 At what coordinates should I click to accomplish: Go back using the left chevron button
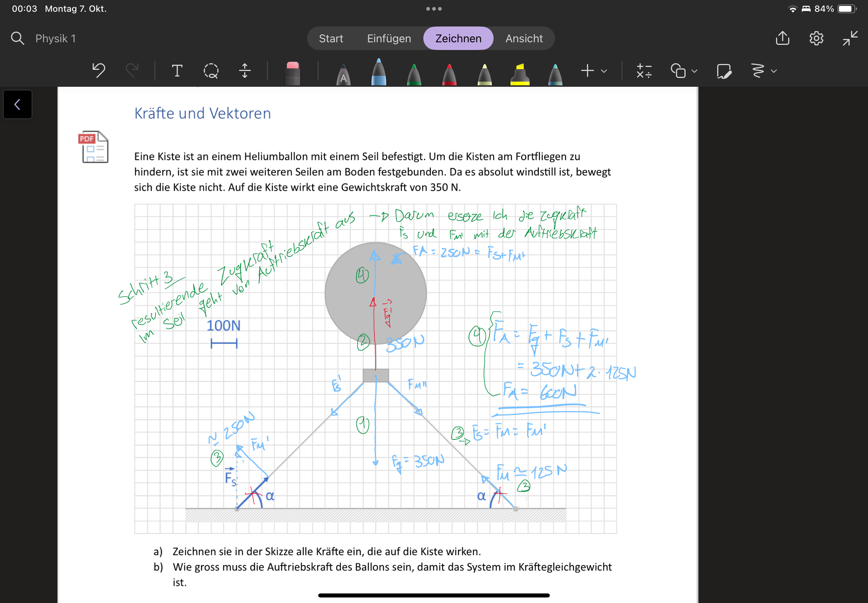(x=17, y=104)
